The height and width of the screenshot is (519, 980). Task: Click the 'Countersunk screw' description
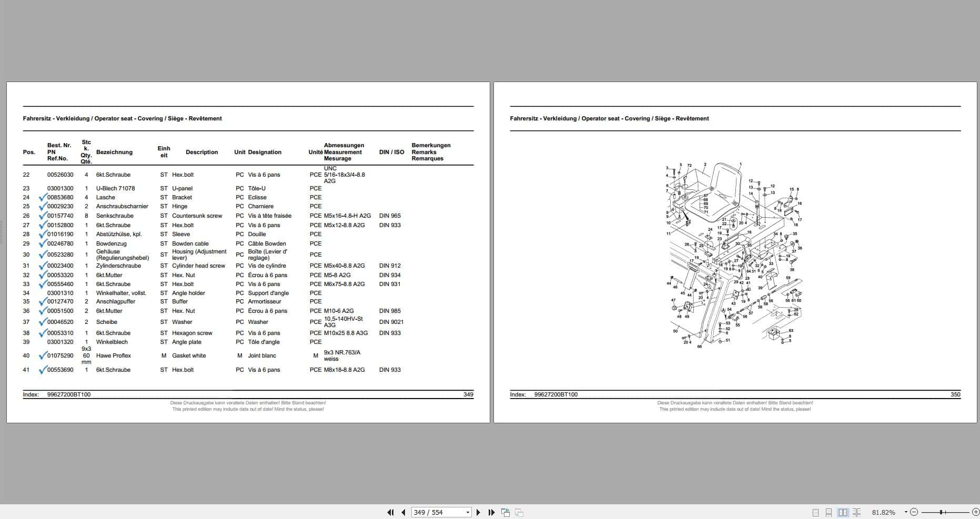pyautogui.click(x=197, y=216)
